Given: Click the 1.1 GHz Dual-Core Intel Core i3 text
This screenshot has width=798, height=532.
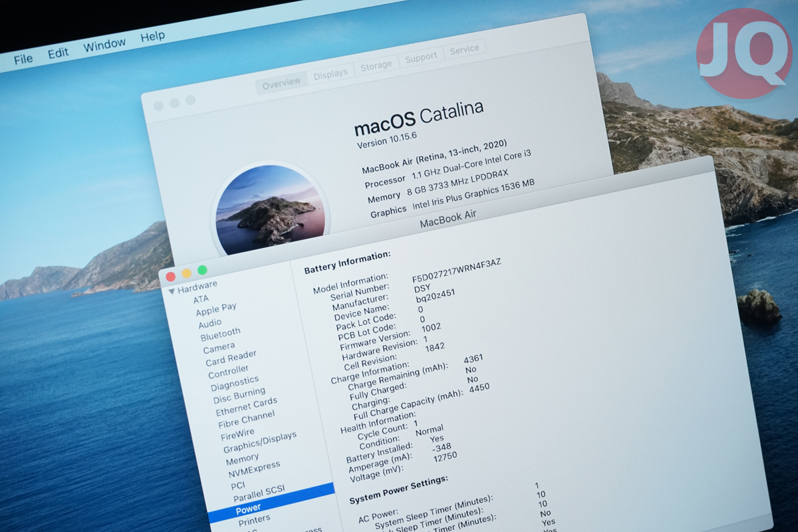Looking at the screenshot, I should [x=470, y=166].
